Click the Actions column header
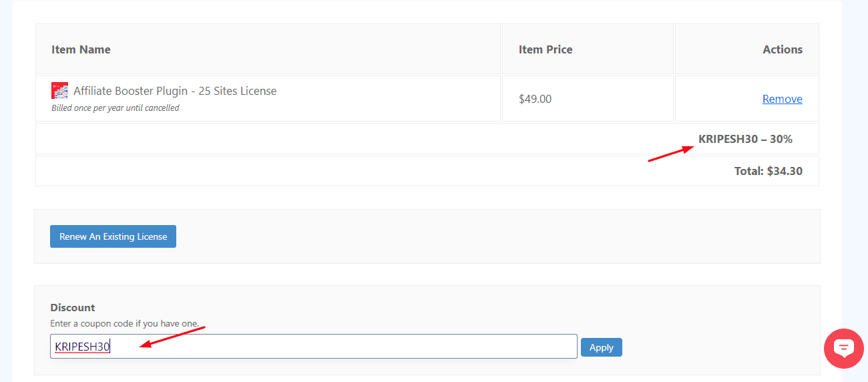This screenshot has width=868, height=382. click(x=782, y=49)
